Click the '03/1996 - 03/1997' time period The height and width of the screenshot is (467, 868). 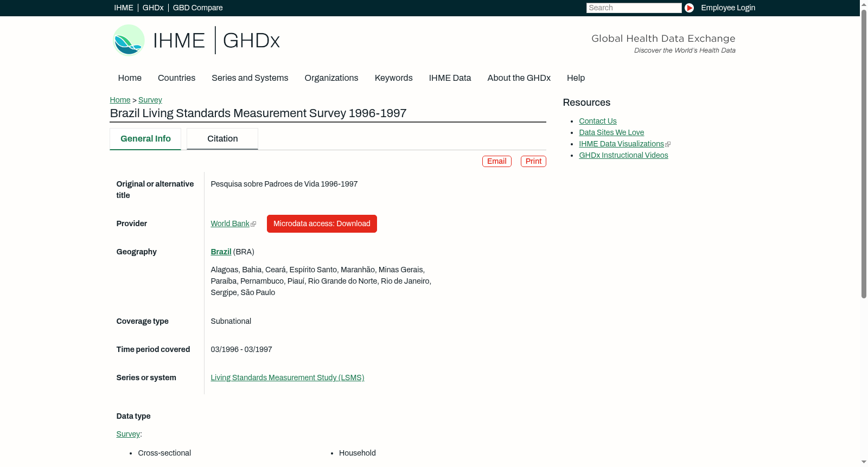[x=241, y=350]
